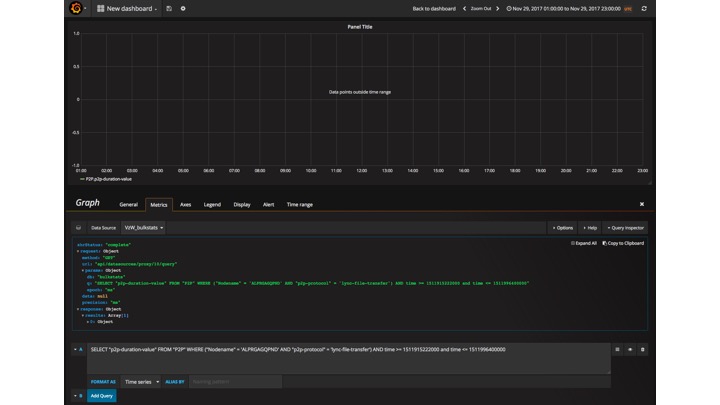Click the refresh dashboard icon
The image size is (720, 405).
(644, 8)
